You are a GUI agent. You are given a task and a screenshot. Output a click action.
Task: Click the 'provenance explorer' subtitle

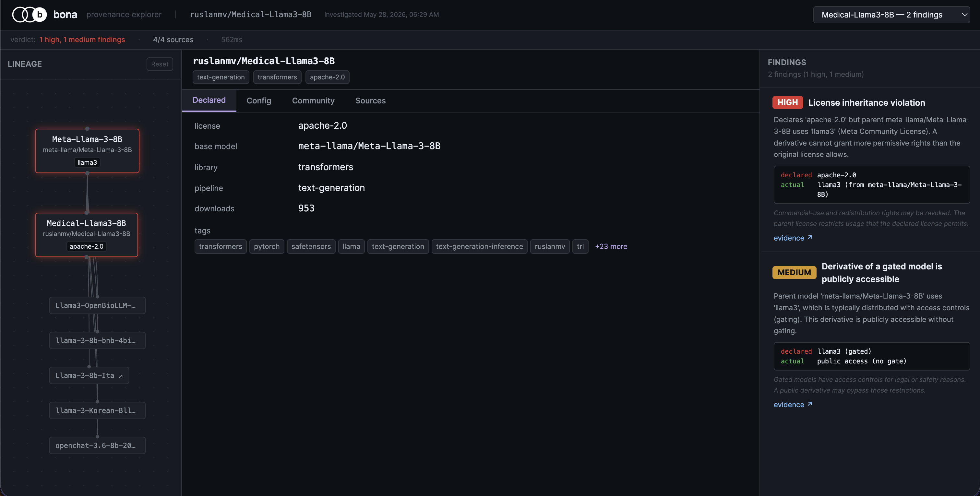[x=124, y=15]
